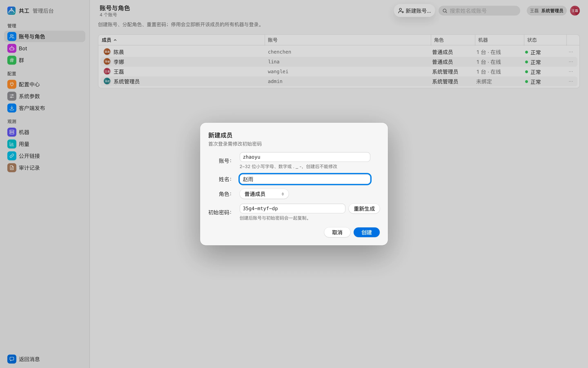Click 系统管理员 row avatar
588x368 pixels.
[x=107, y=81]
